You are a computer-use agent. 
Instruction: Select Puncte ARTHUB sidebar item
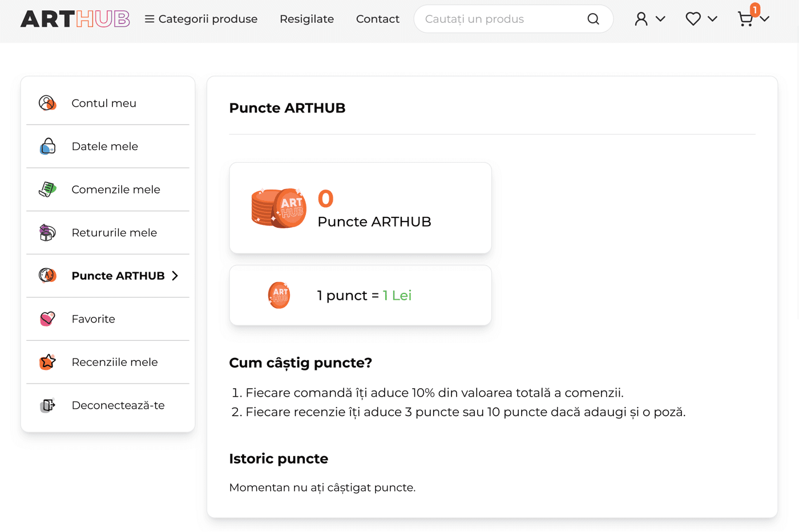108,276
